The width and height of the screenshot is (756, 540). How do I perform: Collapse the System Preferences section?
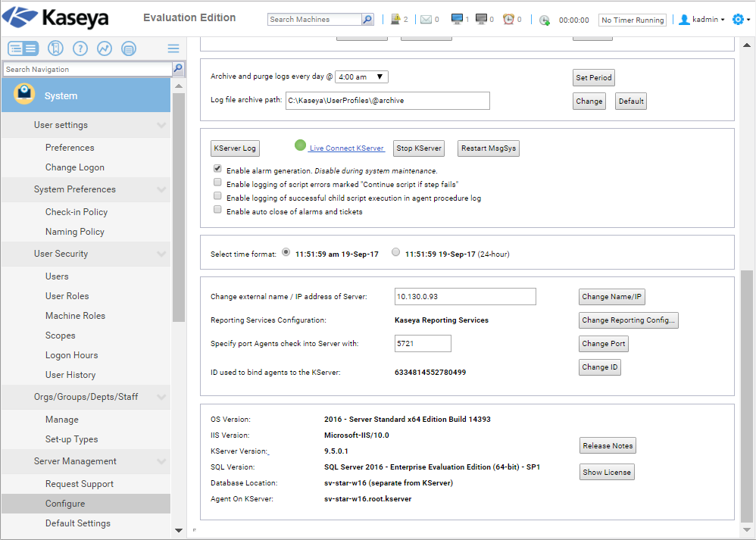click(161, 189)
